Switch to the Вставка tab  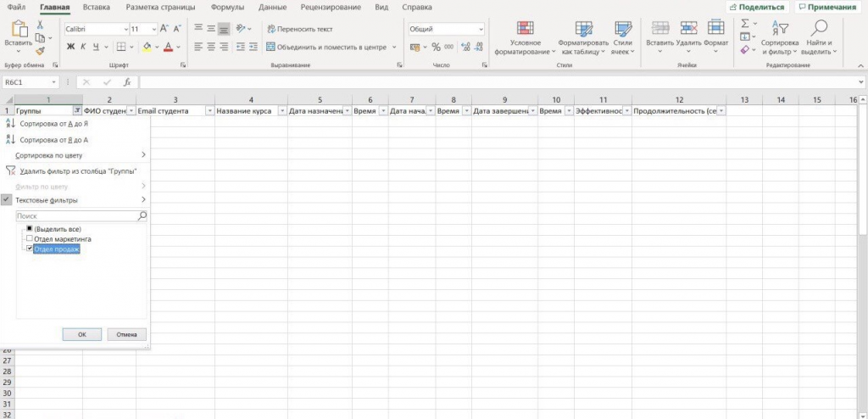pos(97,7)
